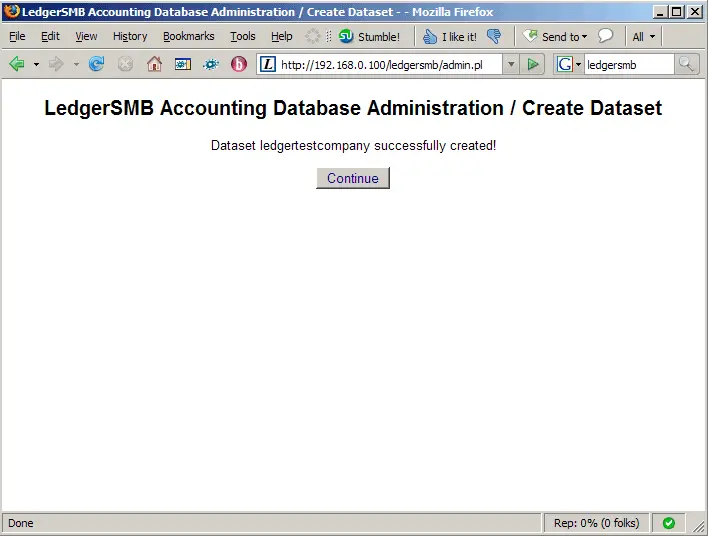Expand the forward history dropdown arrow
The image size is (708, 536).
click(x=76, y=65)
